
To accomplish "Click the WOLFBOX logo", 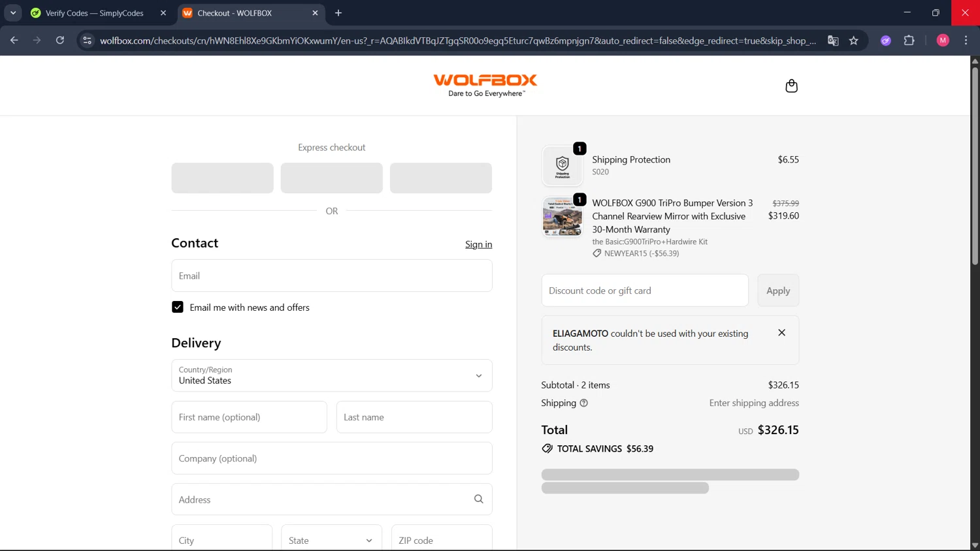I will (x=485, y=85).
